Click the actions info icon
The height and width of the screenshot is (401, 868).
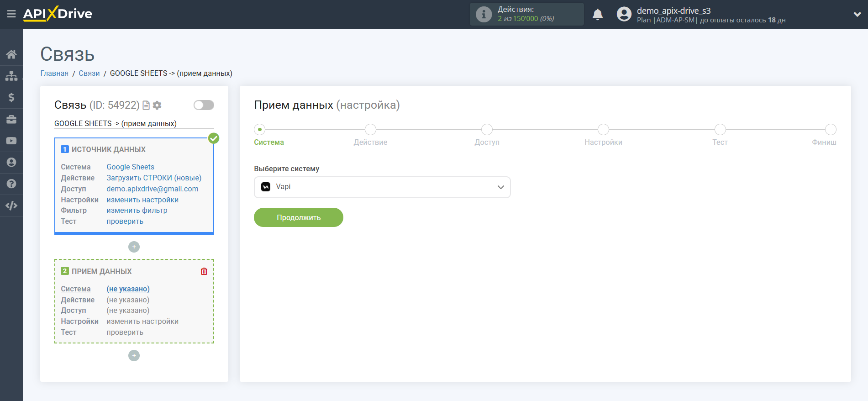[484, 14]
